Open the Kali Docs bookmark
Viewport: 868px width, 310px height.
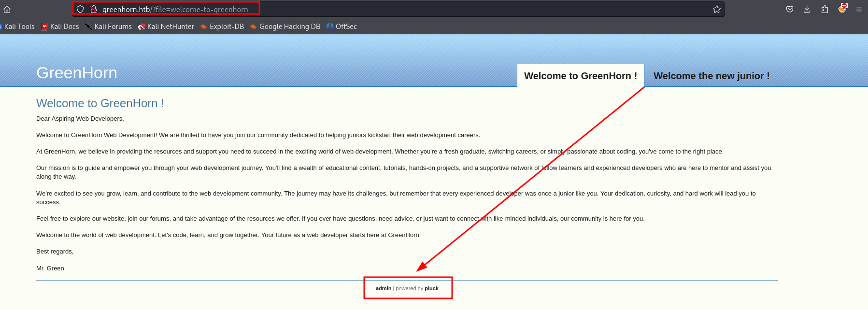point(60,27)
